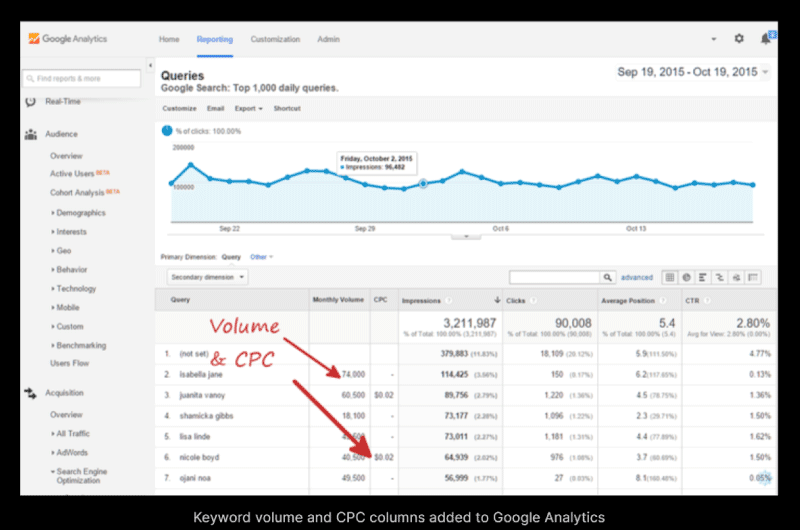Open the Export dropdown
The width and height of the screenshot is (800, 530).
[248, 108]
